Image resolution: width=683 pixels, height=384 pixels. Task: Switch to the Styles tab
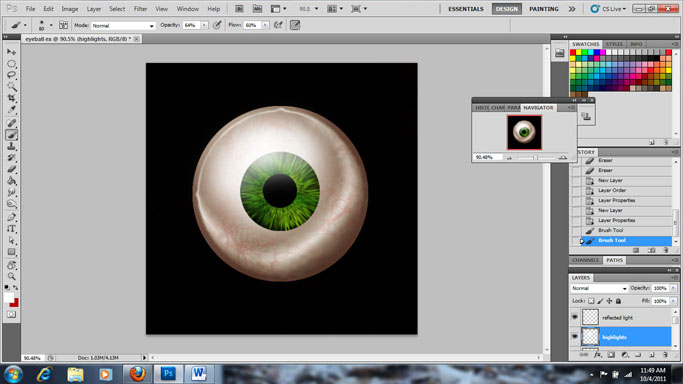(614, 44)
